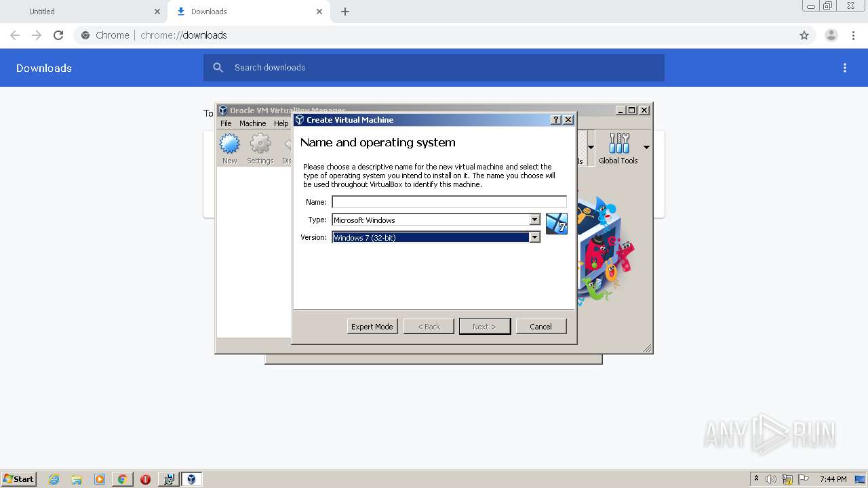Click the Windows 7 OS type icon
868x488 pixels.
point(557,224)
